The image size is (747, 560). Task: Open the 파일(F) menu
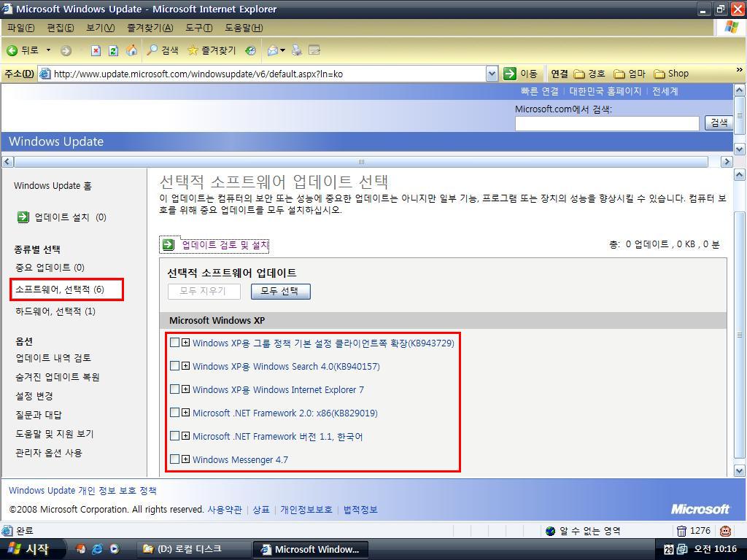tap(20, 28)
